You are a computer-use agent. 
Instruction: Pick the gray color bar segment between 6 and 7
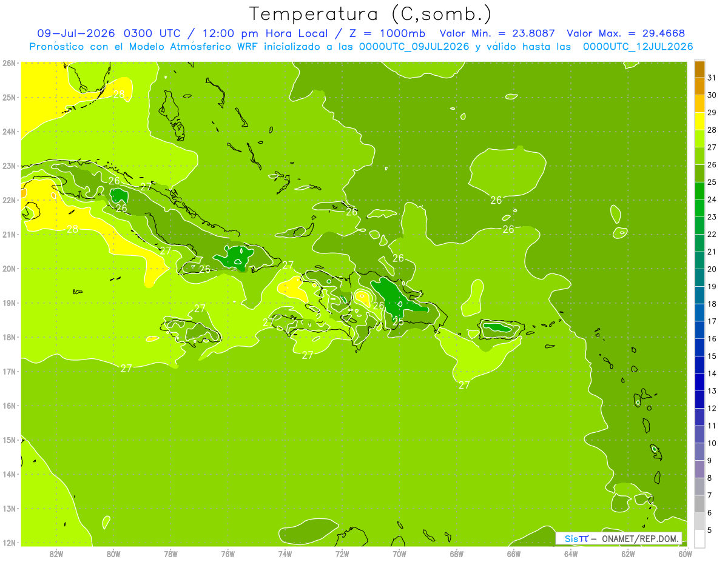point(699,504)
